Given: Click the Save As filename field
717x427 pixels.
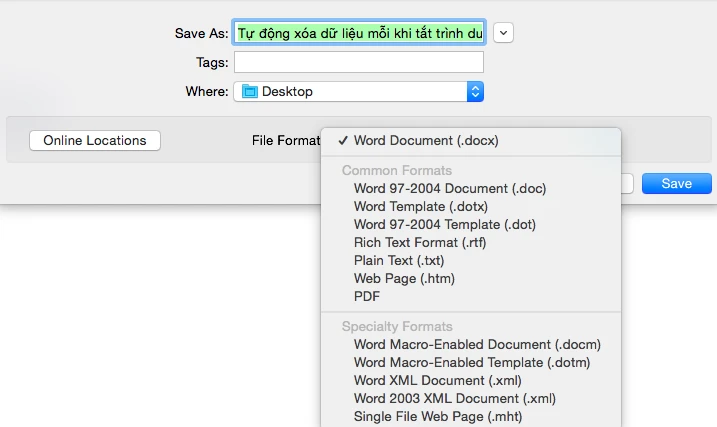Looking at the screenshot, I should tap(359, 33).
